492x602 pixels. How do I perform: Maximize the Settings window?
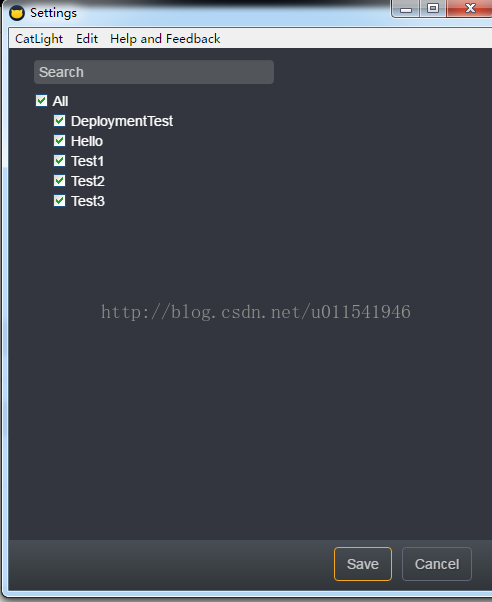pyautogui.click(x=433, y=8)
